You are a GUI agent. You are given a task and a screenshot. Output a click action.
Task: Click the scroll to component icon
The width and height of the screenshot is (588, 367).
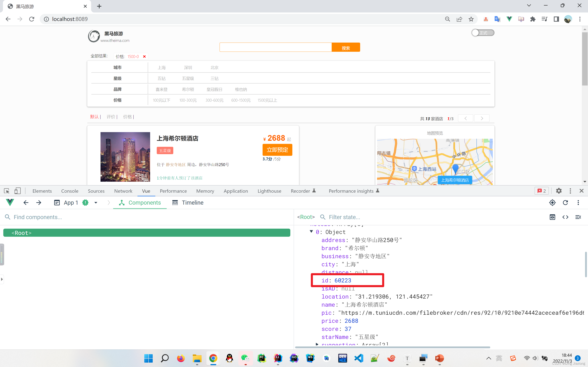[552, 217]
